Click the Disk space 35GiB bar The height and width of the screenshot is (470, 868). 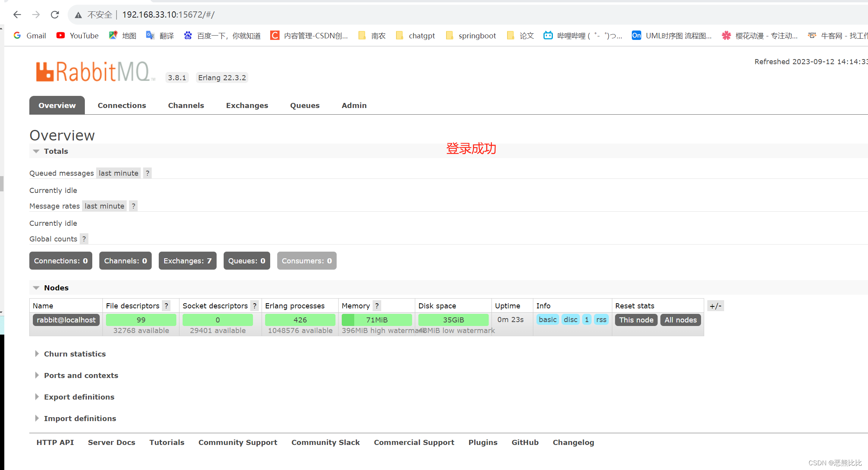[x=454, y=320]
